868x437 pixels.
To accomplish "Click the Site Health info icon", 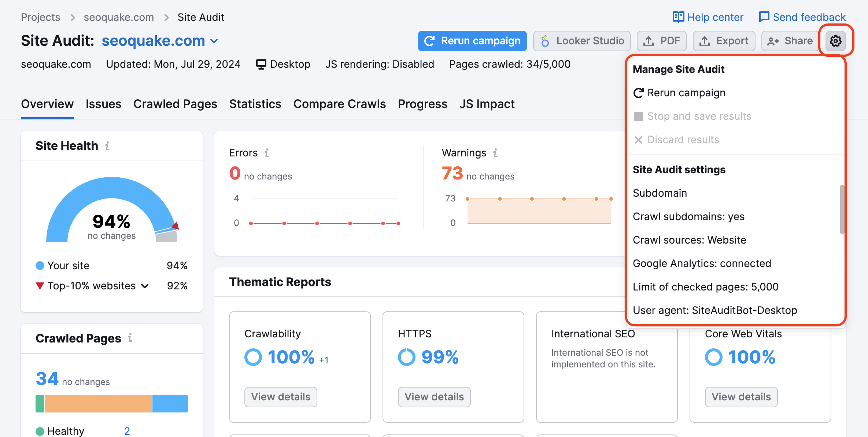I will tap(107, 146).
